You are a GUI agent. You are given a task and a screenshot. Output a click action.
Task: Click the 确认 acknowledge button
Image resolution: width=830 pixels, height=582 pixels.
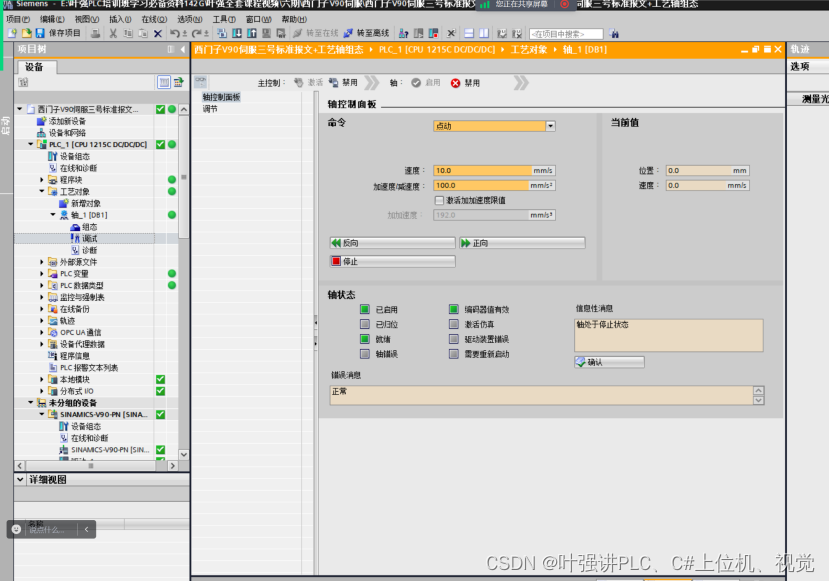pos(609,362)
